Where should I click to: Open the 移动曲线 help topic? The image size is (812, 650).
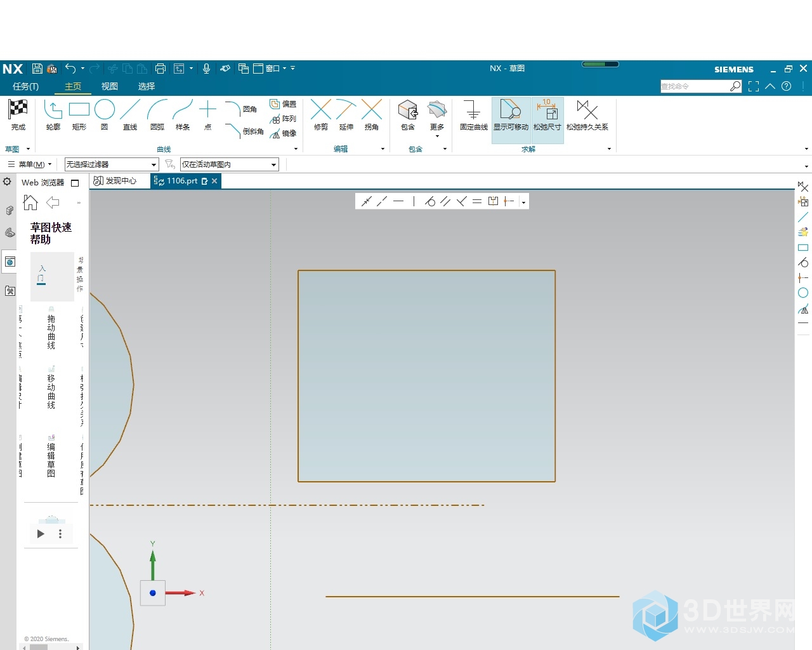(x=51, y=387)
